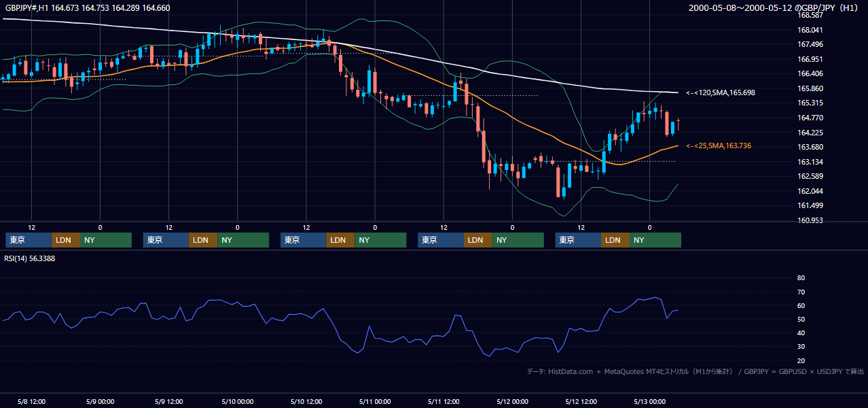Click price axis value 162.589
This screenshot has height=408, width=868.
[x=810, y=176]
